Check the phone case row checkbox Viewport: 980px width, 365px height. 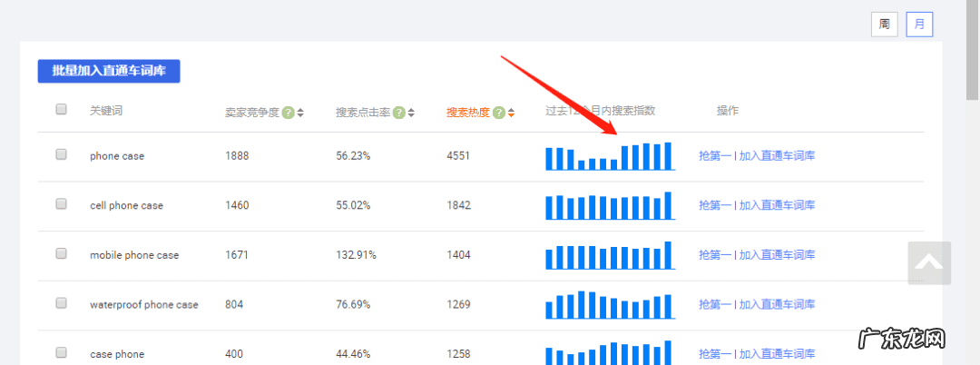pos(62,154)
